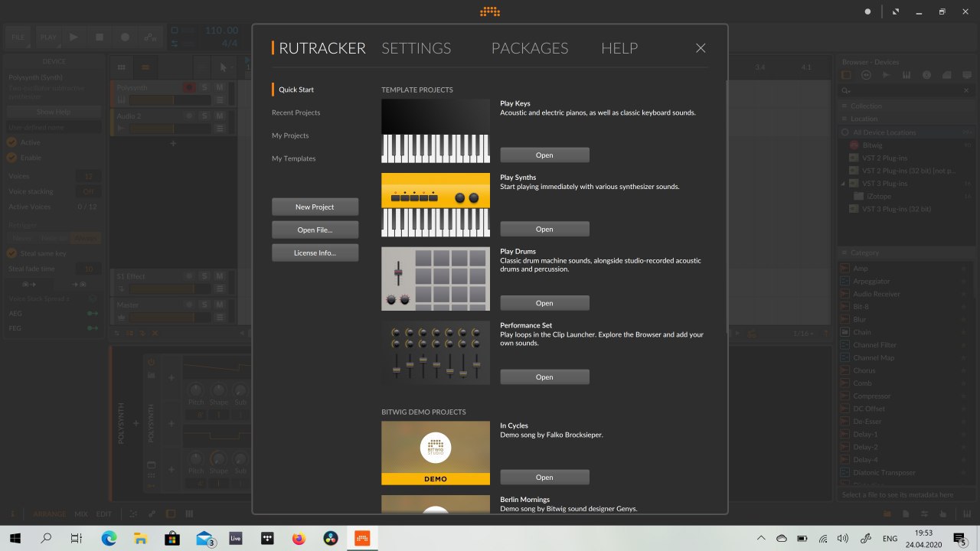This screenshot has width=980, height=551.
Task: Open the PLAY menu dropdown
Action: [48, 37]
